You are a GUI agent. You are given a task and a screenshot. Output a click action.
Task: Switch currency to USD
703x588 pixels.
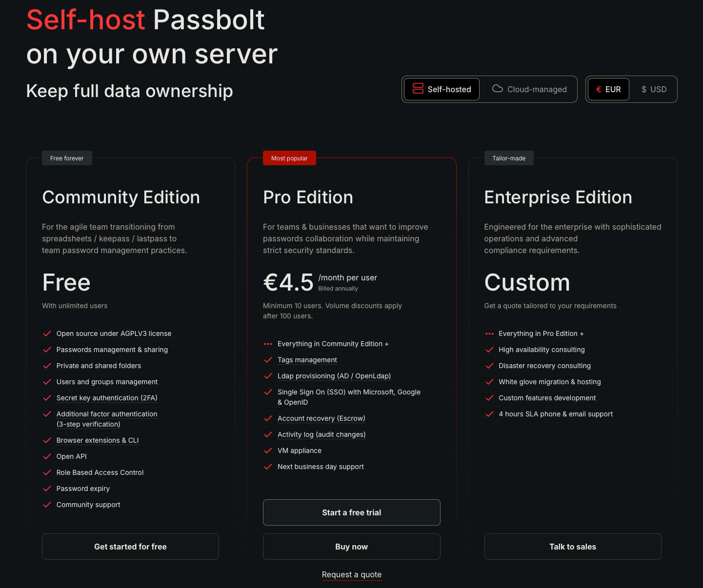[654, 89]
